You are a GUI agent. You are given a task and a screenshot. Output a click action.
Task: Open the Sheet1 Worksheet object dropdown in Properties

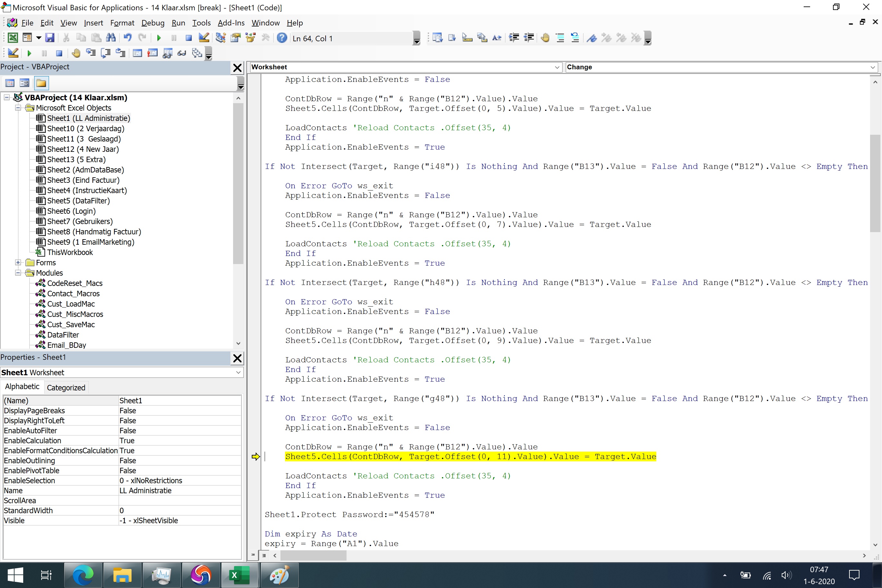click(238, 372)
